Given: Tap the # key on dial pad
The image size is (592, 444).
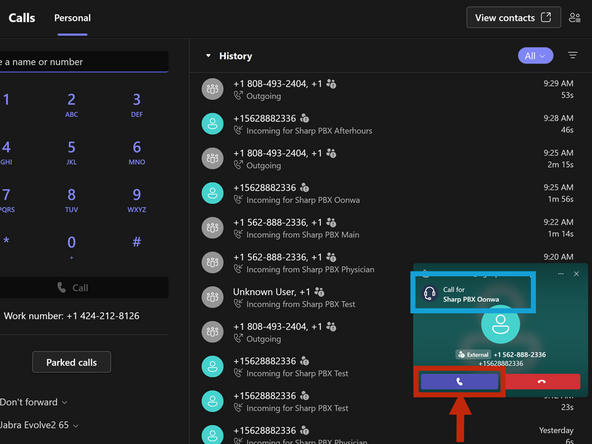Looking at the screenshot, I should pyautogui.click(x=137, y=241).
